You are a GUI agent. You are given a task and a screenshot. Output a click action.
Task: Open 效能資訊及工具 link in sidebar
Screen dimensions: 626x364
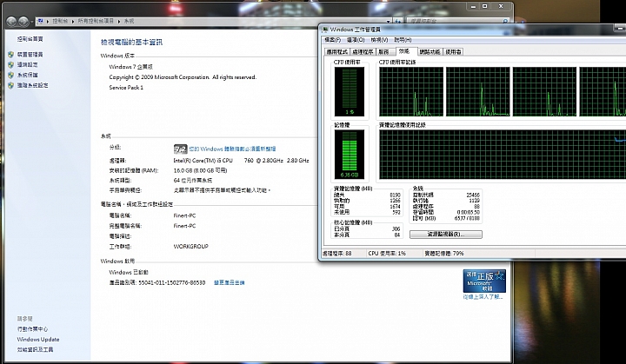[35, 349]
